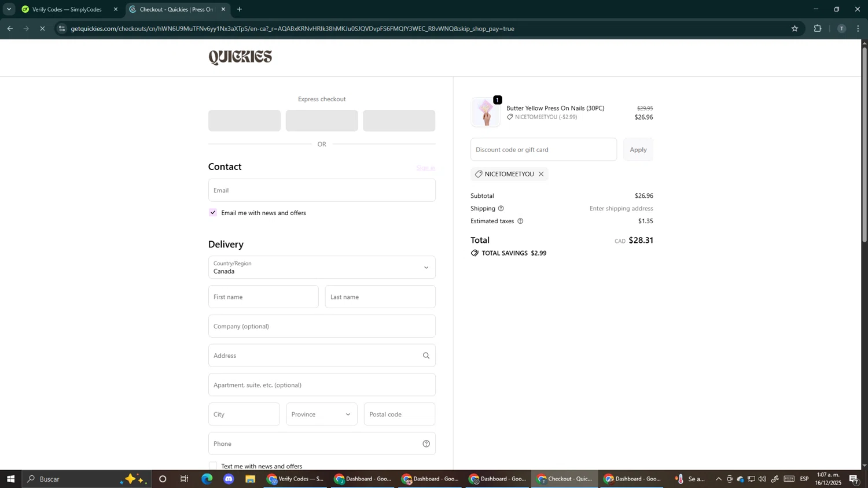Click the first express checkout button
This screenshot has width=868, height=488.
pos(244,121)
